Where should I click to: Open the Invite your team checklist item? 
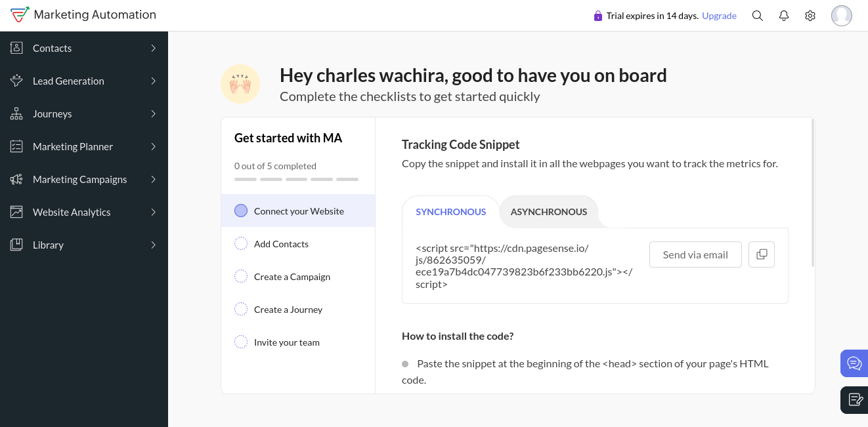[298, 342]
